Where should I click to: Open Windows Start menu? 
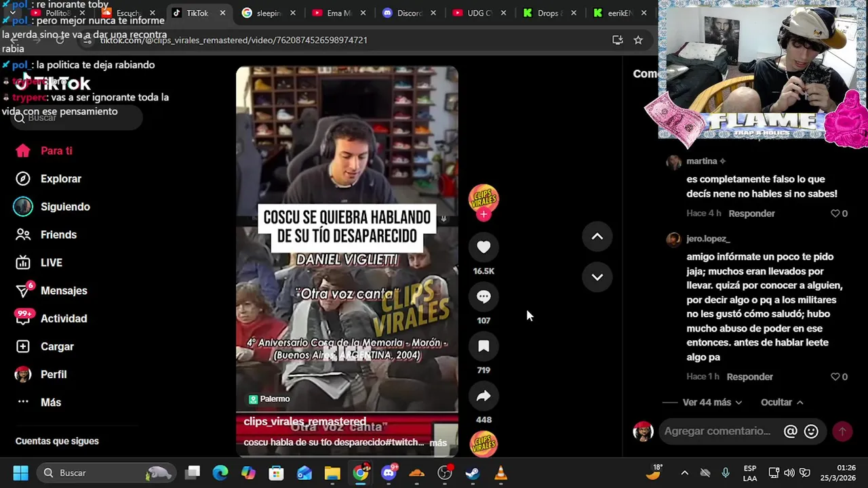20,472
